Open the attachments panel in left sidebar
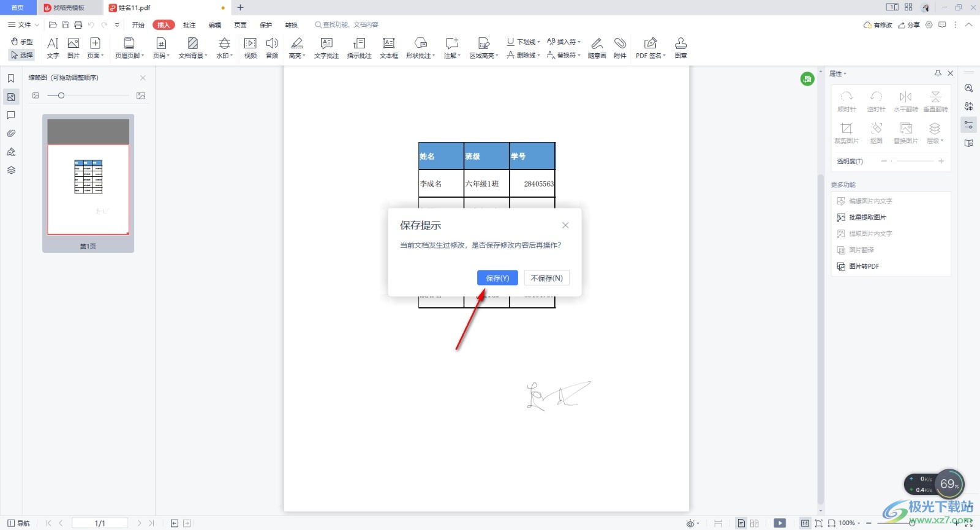The image size is (980, 530). 11,133
